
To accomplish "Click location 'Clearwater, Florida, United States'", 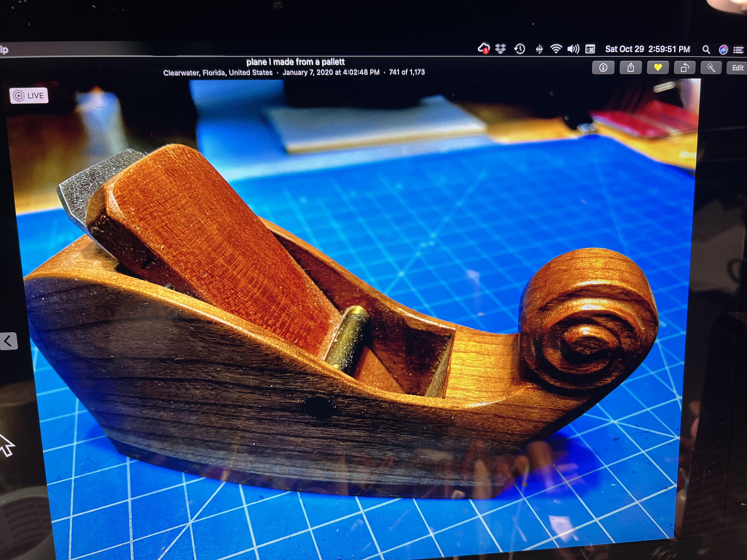I will pyautogui.click(x=218, y=73).
